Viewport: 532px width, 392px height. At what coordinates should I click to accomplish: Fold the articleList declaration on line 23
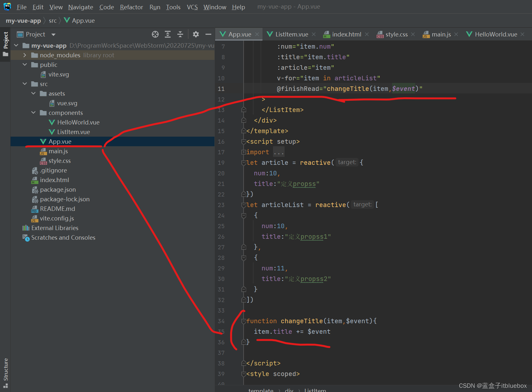point(244,205)
